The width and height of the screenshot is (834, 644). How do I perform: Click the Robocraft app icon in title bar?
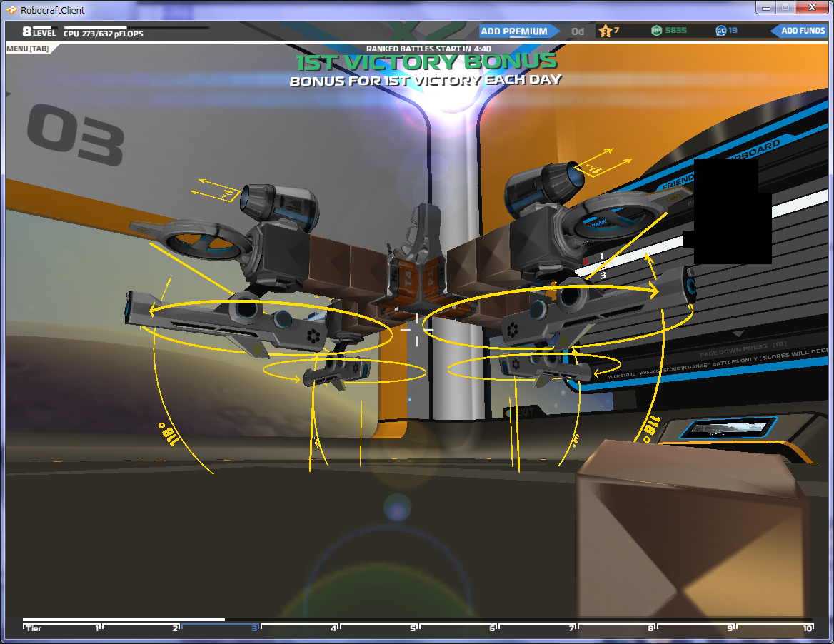coord(11,10)
